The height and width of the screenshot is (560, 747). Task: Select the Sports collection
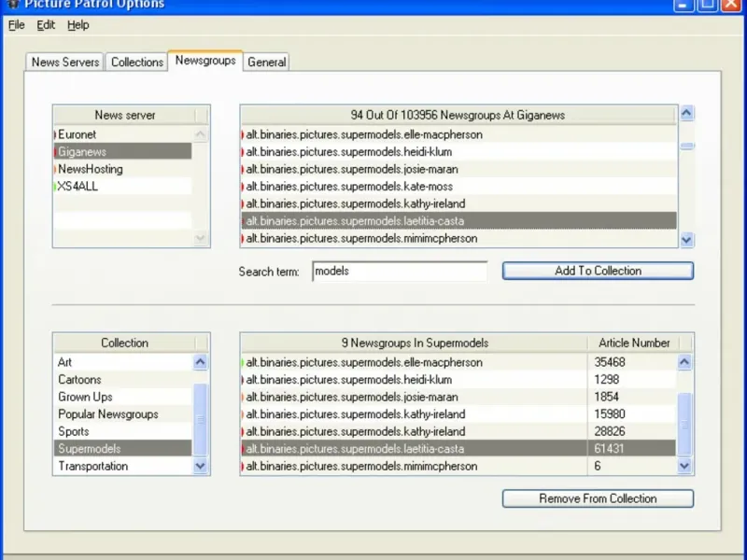[x=75, y=431]
